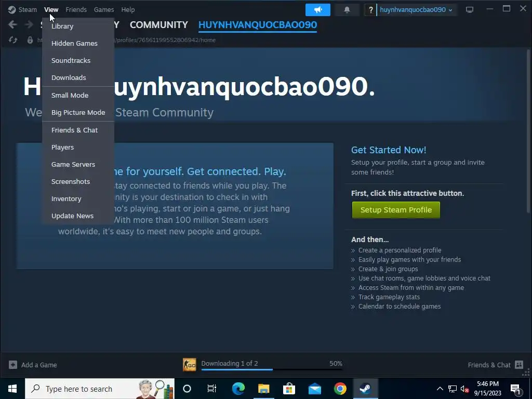
Task: Open Microsoft Store from taskbar
Action: coord(289,389)
